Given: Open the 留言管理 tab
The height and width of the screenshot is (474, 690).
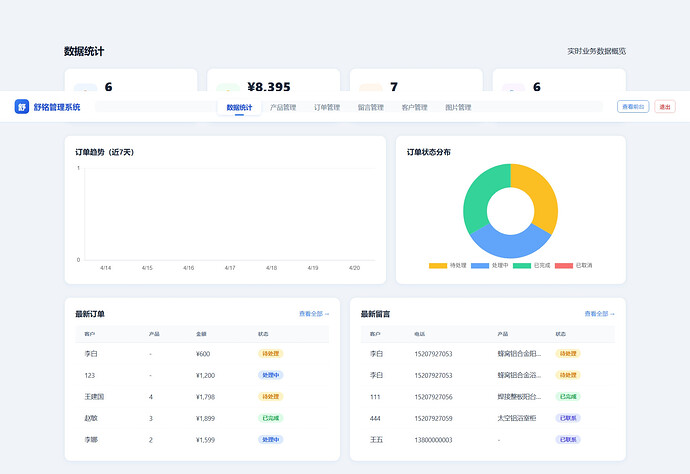Looking at the screenshot, I should point(370,107).
